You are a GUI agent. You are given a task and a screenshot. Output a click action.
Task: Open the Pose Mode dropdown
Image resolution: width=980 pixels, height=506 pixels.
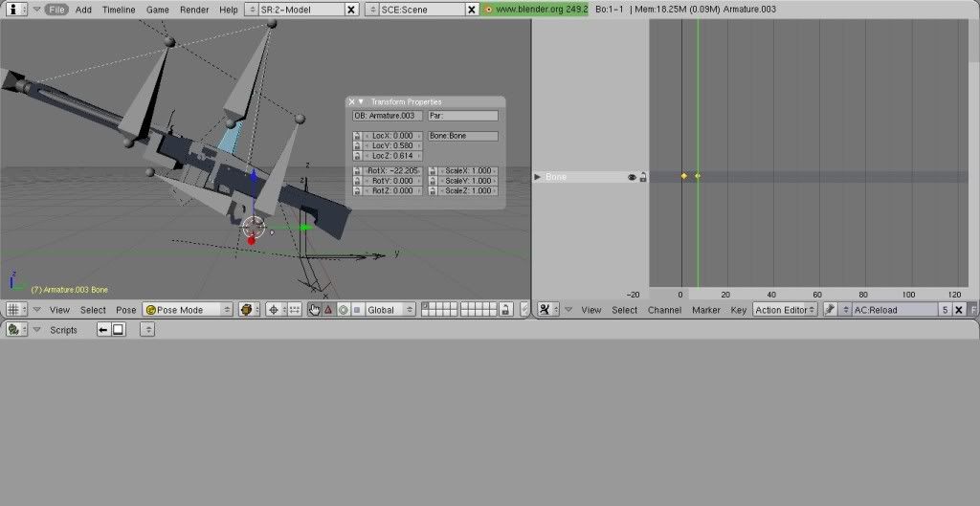[x=189, y=310]
